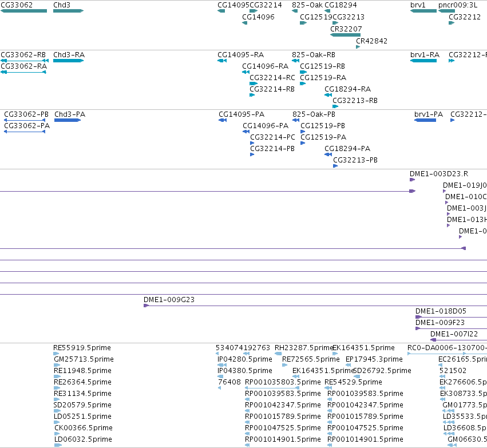Select the DME1-009G23 clone label
The image size is (487, 448).
[x=169, y=300]
